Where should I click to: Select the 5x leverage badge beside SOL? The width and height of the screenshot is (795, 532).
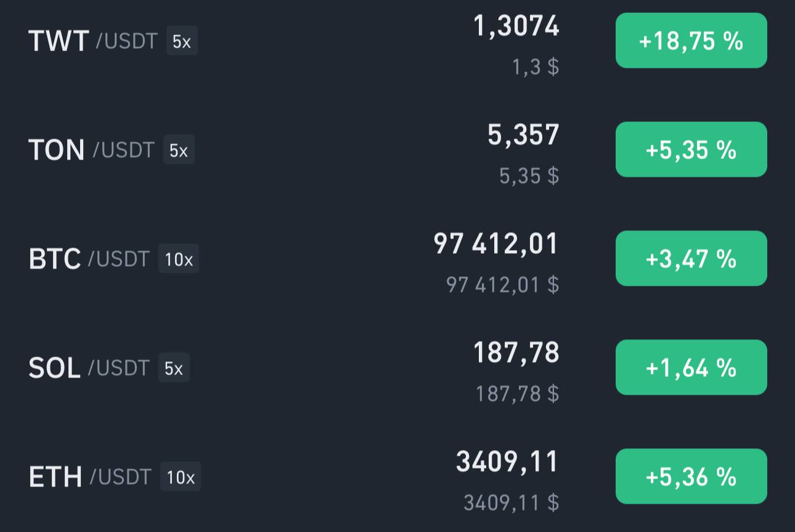pos(174,368)
